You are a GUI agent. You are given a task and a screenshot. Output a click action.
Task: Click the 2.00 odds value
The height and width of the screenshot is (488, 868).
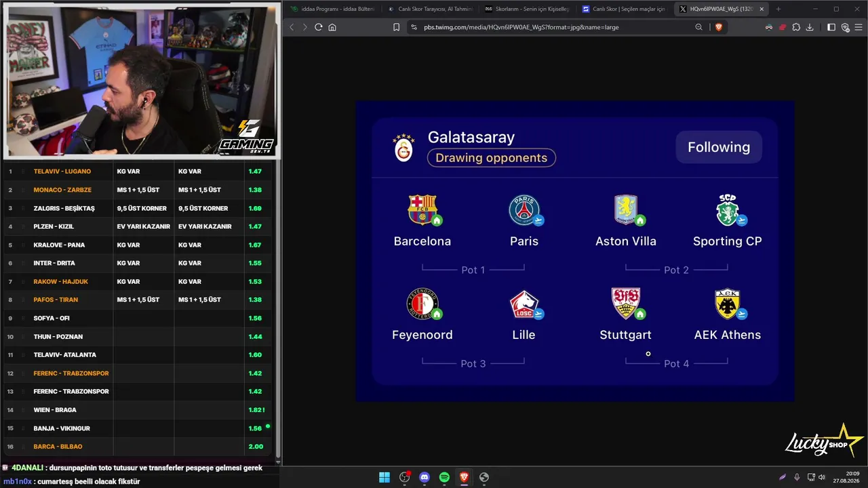pyautogui.click(x=256, y=447)
